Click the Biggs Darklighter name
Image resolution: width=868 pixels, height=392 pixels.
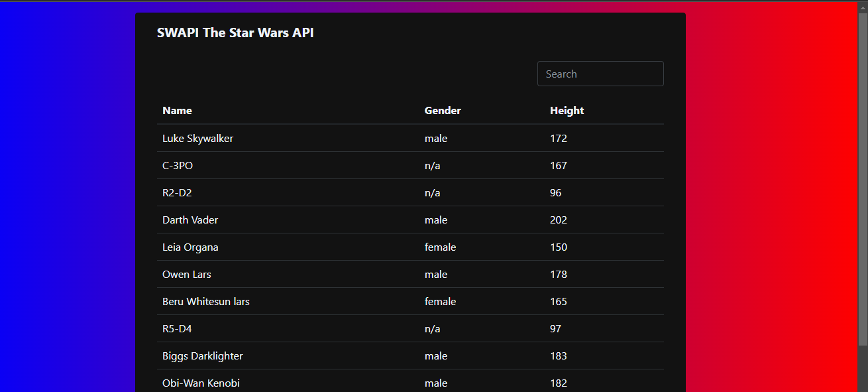pos(203,356)
